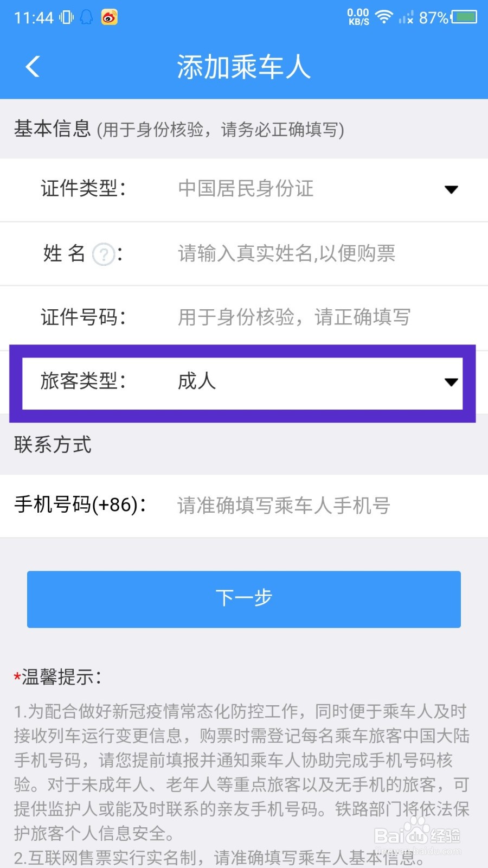The image size is (488, 868).
Task: Tap the WiFi signal icon
Action: coord(384,17)
